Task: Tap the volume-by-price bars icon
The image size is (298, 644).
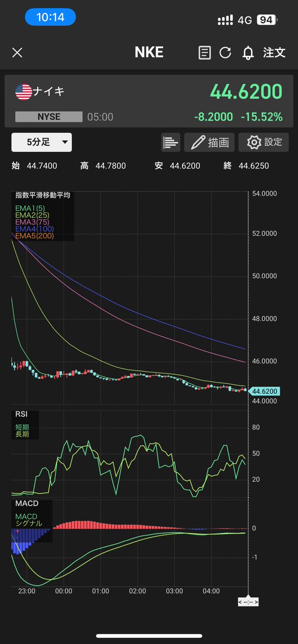Action: point(171,142)
